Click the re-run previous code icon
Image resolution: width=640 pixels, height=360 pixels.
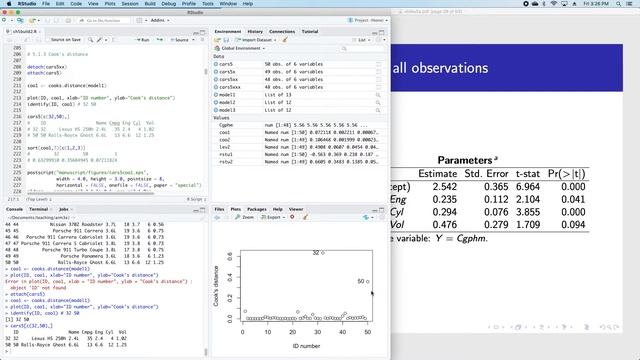[x=160, y=40]
